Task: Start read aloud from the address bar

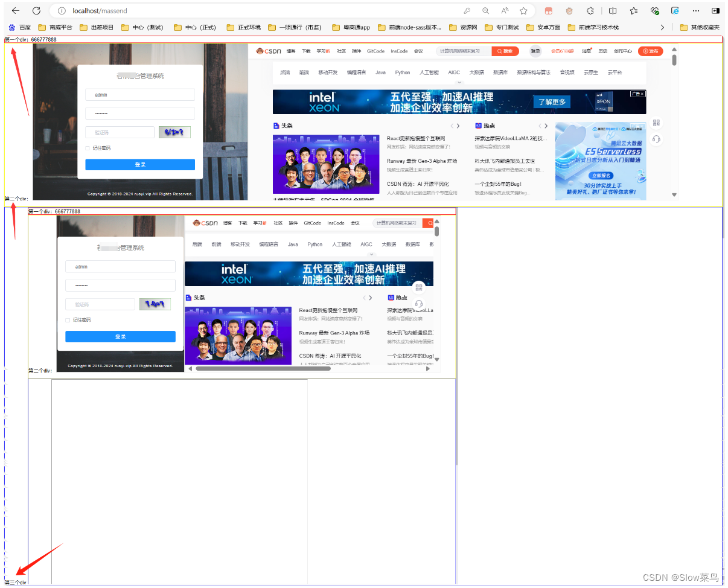Action: click(505, 11)
